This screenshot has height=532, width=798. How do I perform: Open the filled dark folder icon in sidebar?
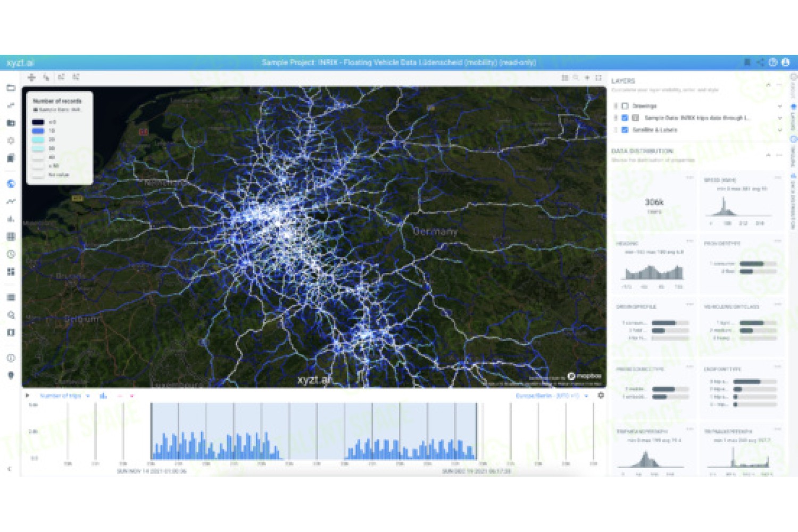pyautogui.click(x=11, y=123)
